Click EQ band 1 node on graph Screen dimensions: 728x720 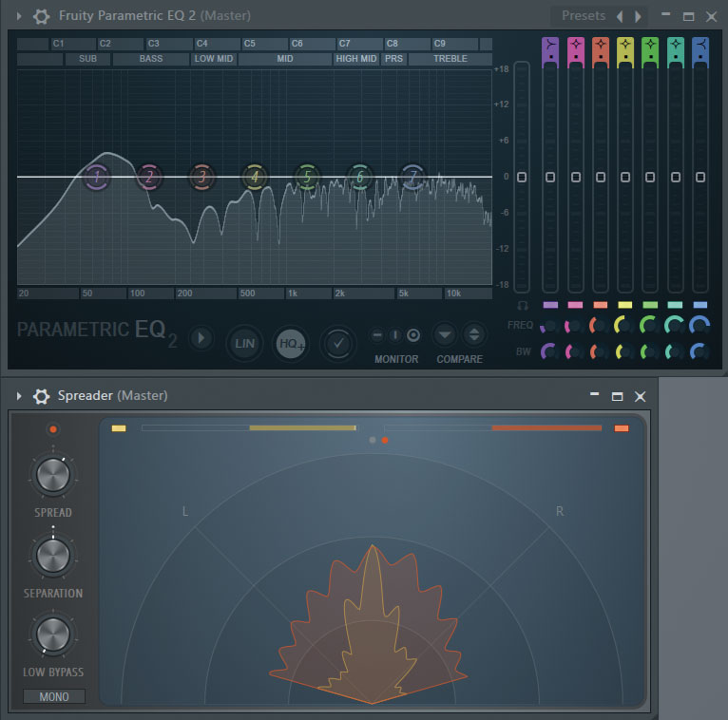[x=97, y=177]
